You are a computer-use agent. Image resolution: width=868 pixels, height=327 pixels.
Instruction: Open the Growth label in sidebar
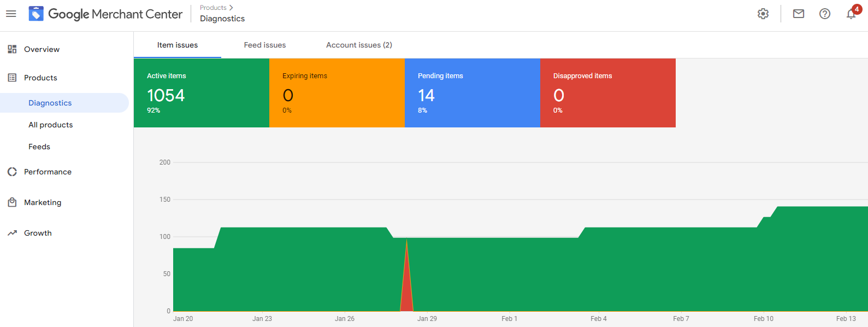[x=38, y=233]
